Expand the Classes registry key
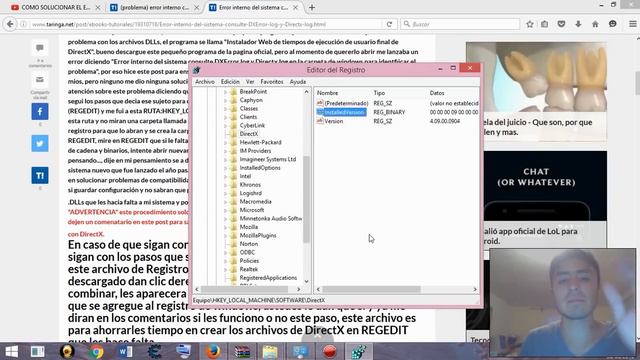The height and width of the screenshot is (360, 640). pos(225,109)
